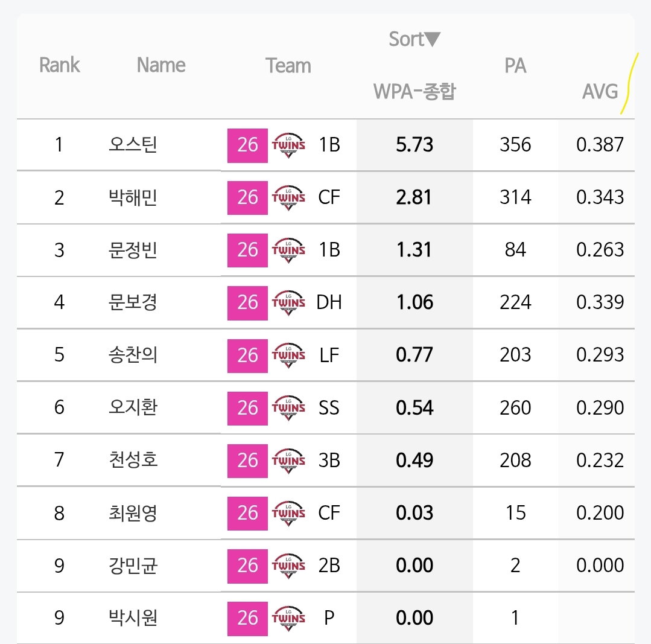This screenshot has width=651, height=644.
Task: Open player 박해민's profile link
Action: point(133,197)
